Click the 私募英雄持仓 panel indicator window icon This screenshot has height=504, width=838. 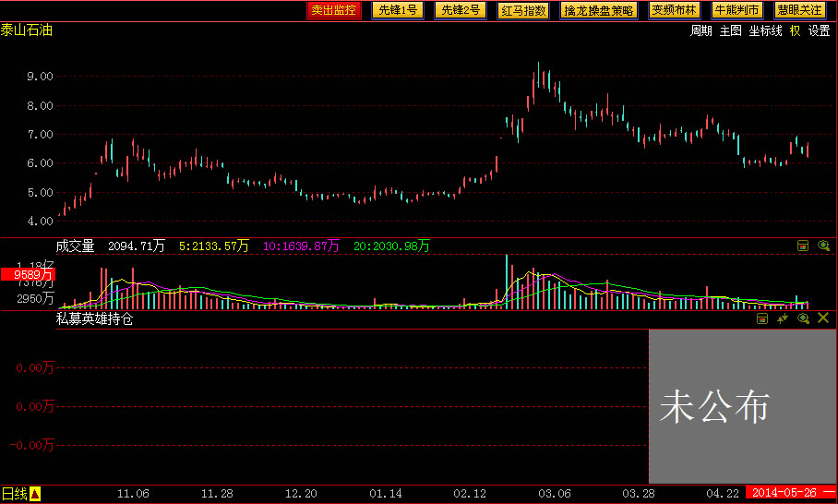tap(762, 318)
